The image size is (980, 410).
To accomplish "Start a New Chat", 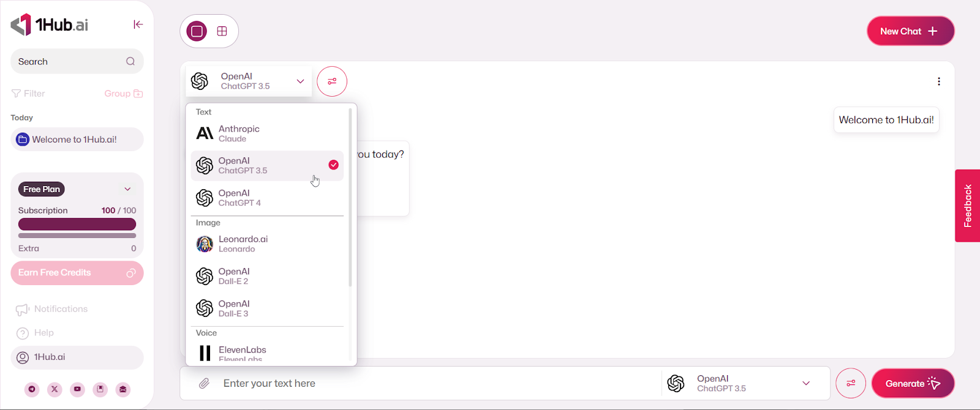I will click(x=910, y=31).
